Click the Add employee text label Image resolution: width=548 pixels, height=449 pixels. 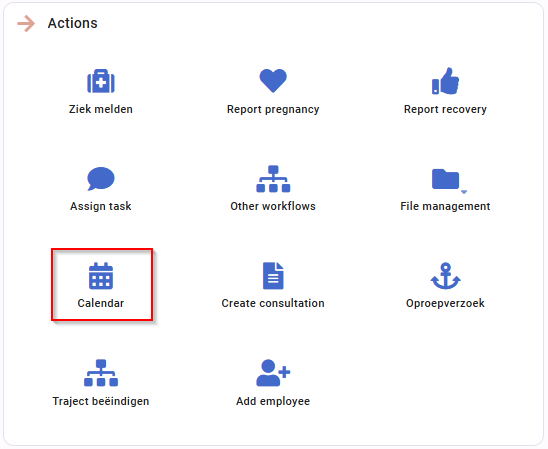coord(273,401)
